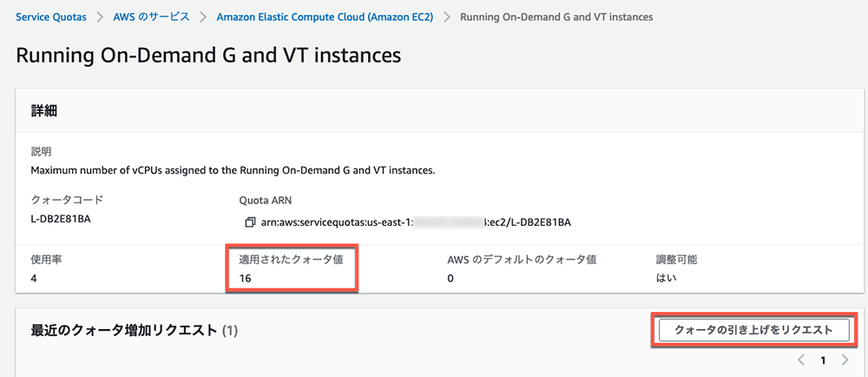
Task: Click the 使用率 value 4
Action: tap(34, 279)
